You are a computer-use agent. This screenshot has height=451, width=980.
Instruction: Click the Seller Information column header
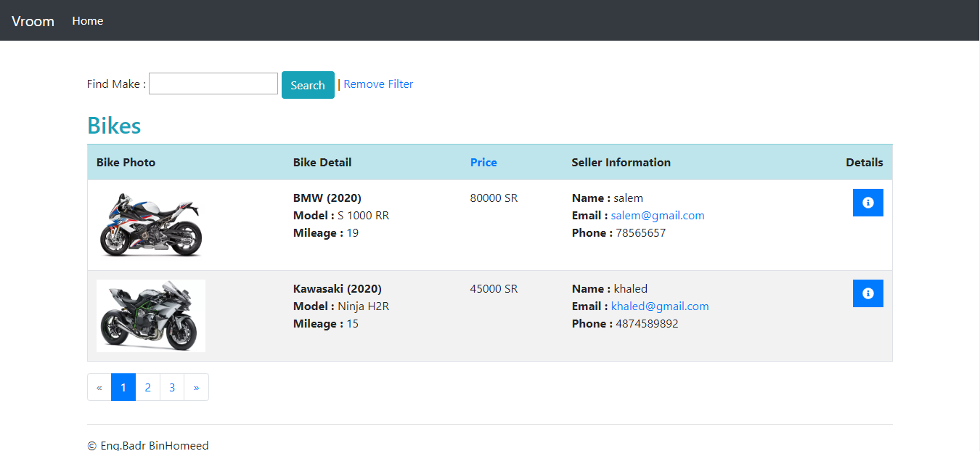pos(621,162)
